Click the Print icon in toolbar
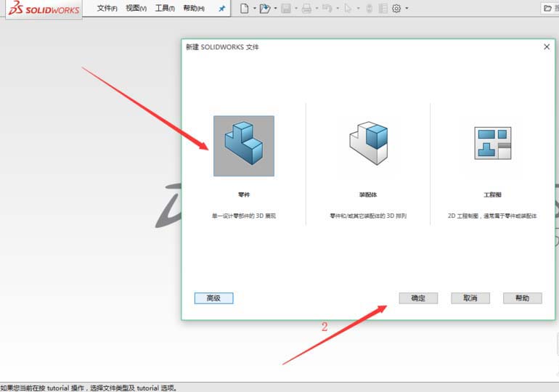The image size is (559, 392). [306, 8]
